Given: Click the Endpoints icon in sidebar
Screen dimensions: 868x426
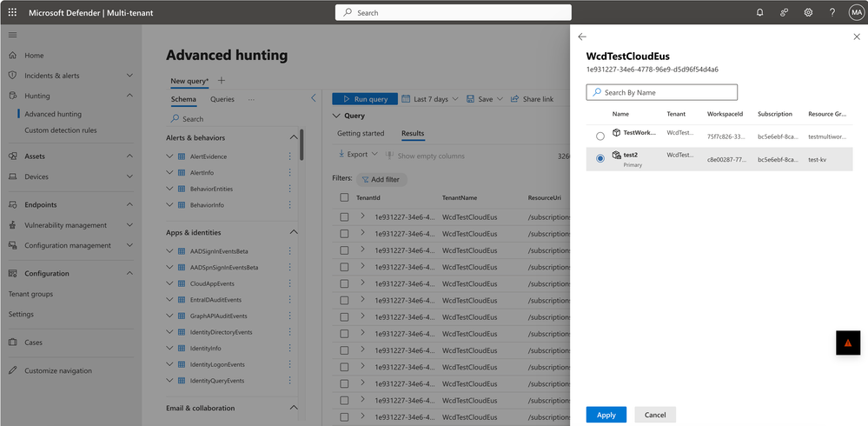Looking at the screenshot, I should point(13,205).
